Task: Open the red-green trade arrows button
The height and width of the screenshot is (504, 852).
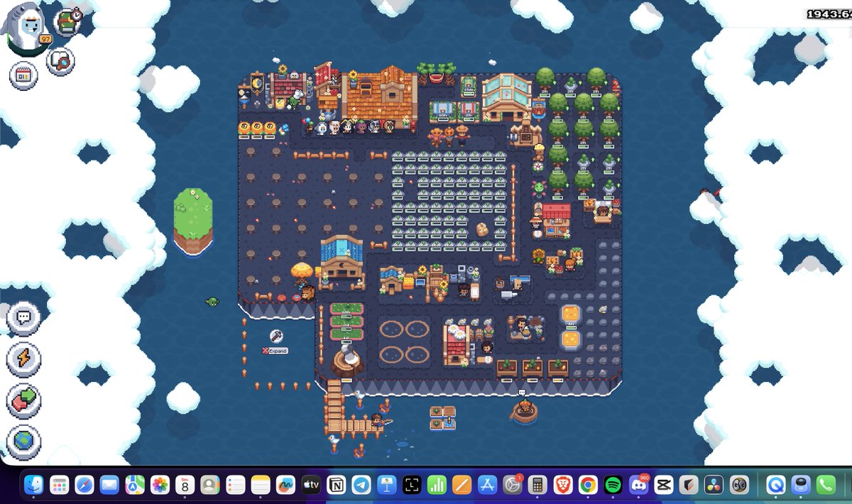Action: [23, 401]
